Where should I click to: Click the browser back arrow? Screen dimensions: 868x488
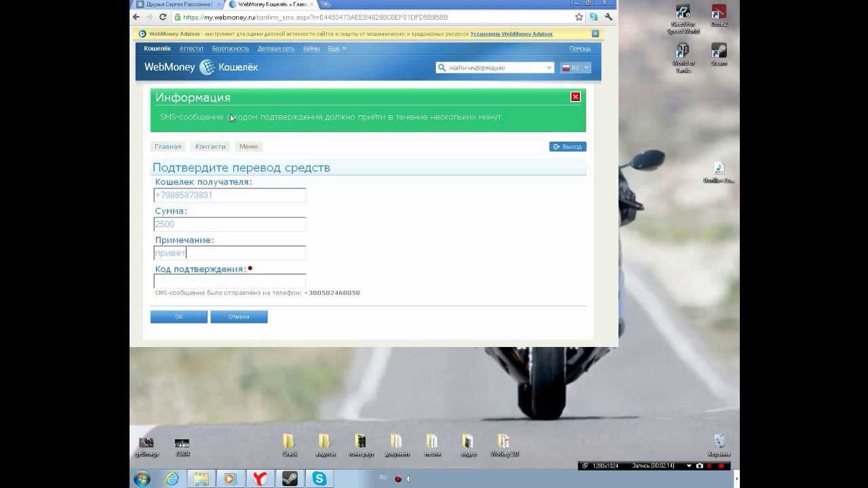[x=137, y=17]
